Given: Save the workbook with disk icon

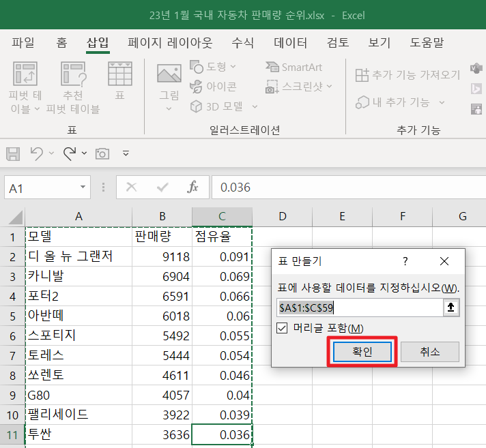Looking at the screenshot, I should 13,153.
